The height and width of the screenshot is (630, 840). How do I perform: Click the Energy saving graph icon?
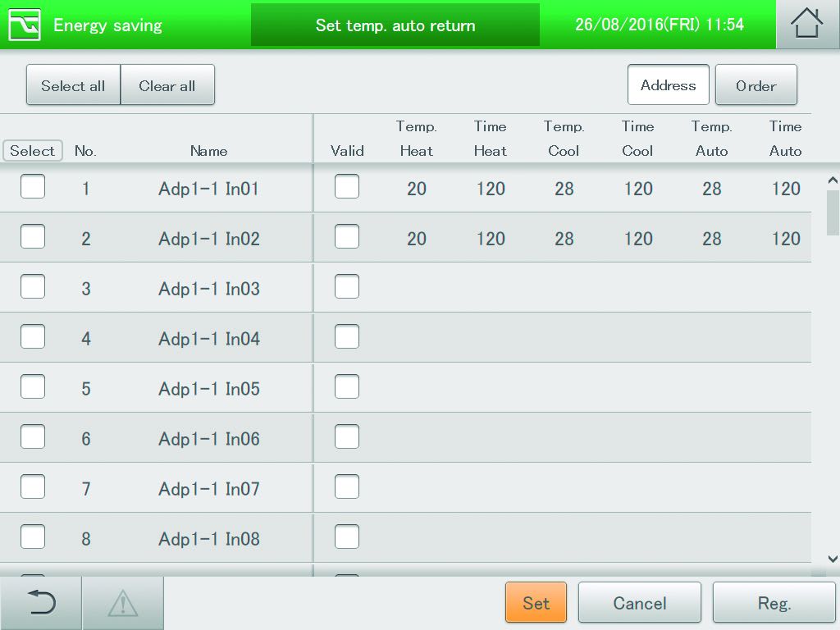coord(24,25)
